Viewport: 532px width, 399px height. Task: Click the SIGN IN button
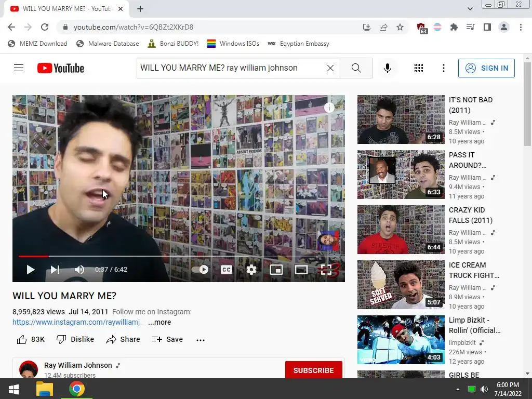(486, 68)
